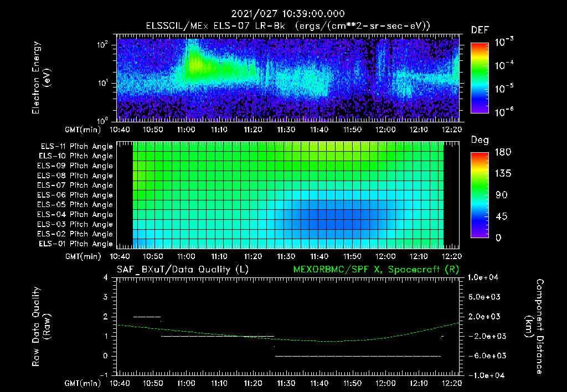
Task: Select the ELS-05 Pitch Angle row label
Action: (75, 205)
